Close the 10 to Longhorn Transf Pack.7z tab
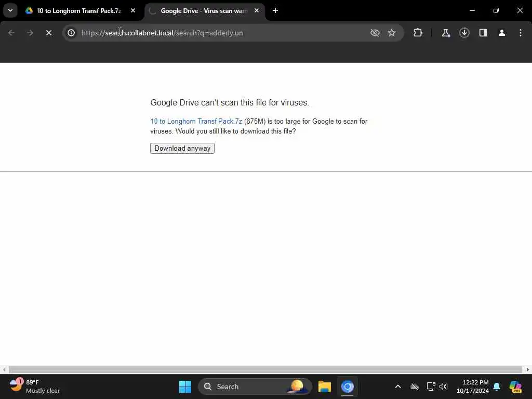The image size is (532, 399). coord(133,10)
